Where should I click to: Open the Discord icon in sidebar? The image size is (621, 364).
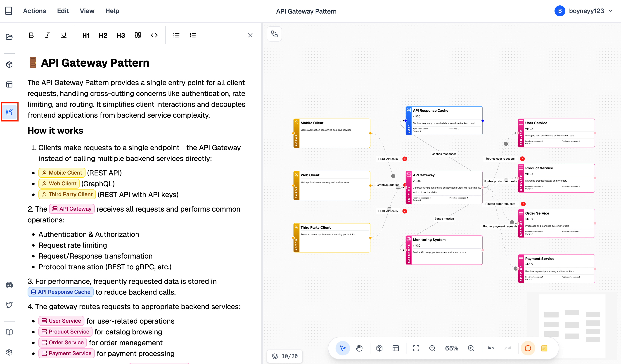tap(9, 285)
